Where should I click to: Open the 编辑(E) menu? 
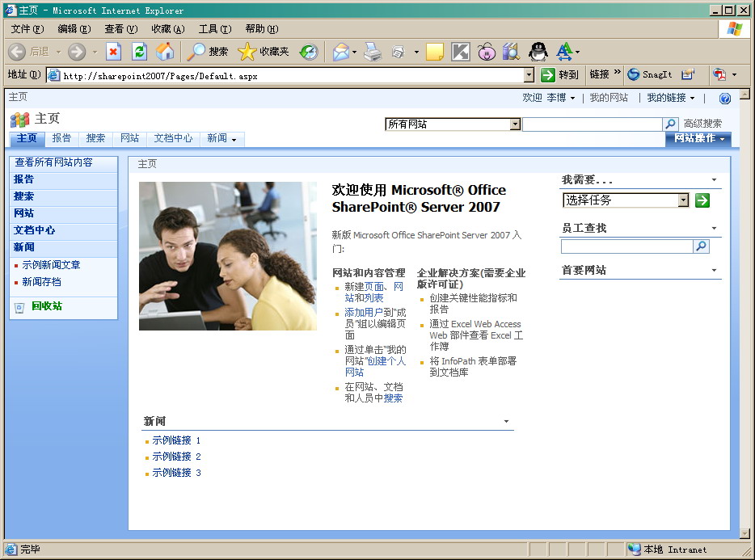tap(74, 29)
